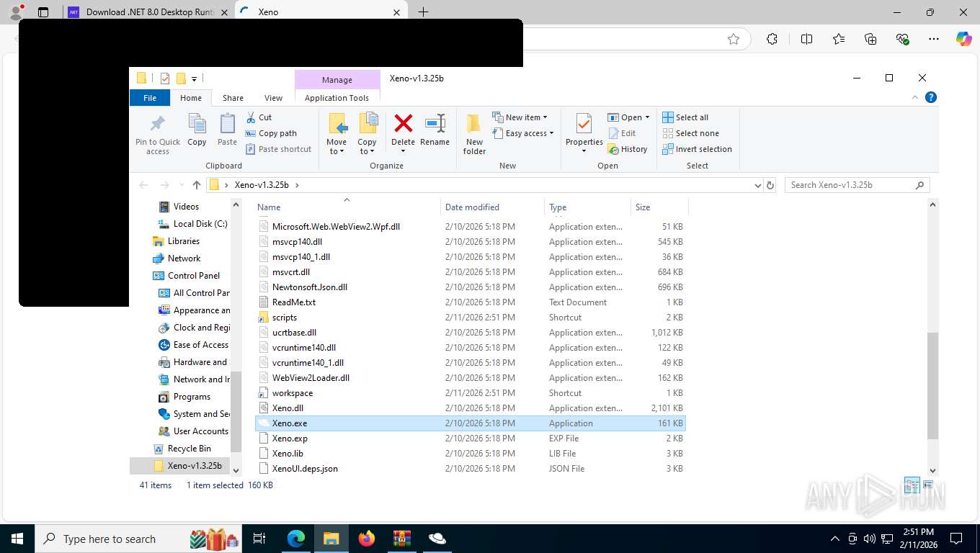Open Edge from taskbar

[x=296, y=539]
